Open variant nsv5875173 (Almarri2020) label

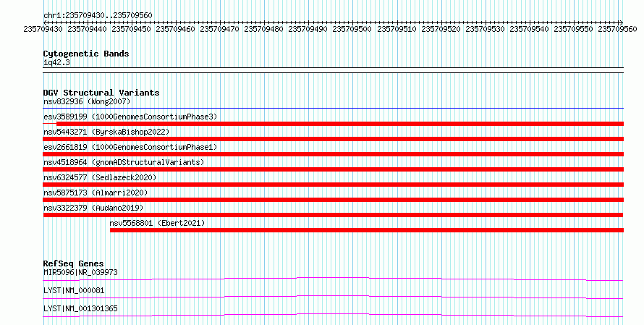pos(96,193)
